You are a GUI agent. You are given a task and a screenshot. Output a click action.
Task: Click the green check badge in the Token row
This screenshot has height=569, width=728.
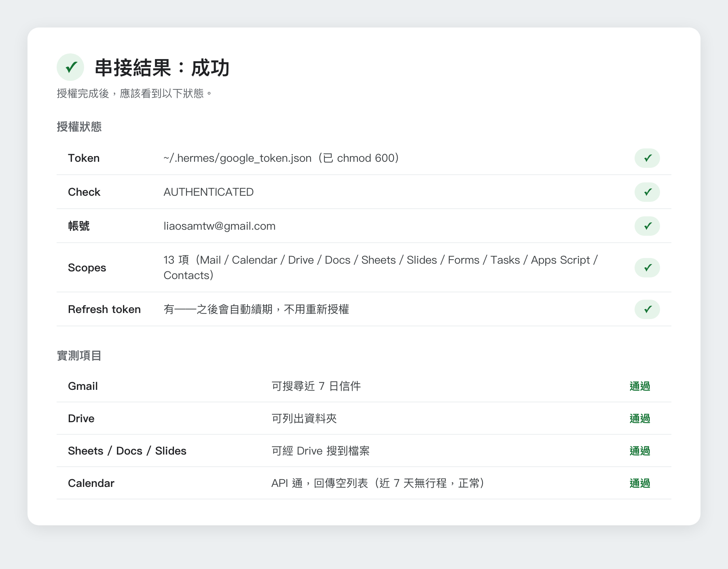click(647, 158)
